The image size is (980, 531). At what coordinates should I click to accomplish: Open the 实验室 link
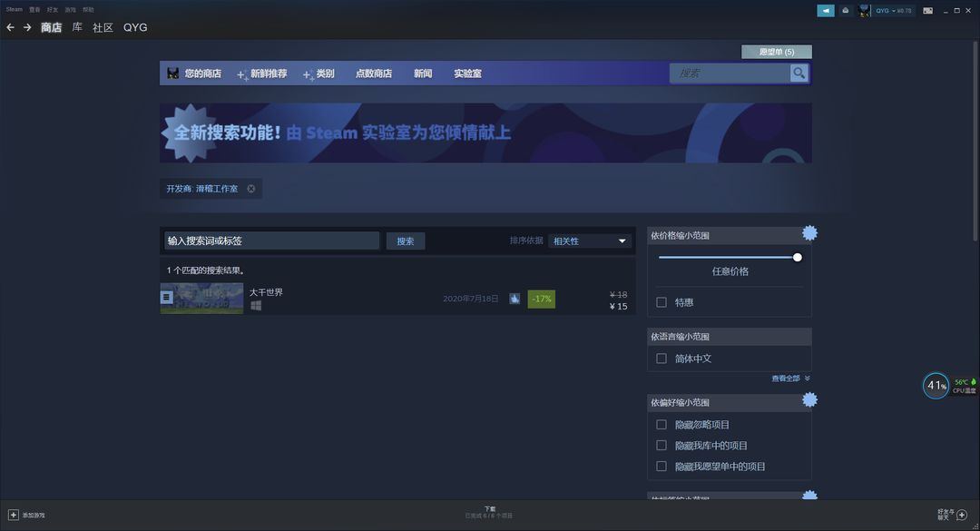467,74
